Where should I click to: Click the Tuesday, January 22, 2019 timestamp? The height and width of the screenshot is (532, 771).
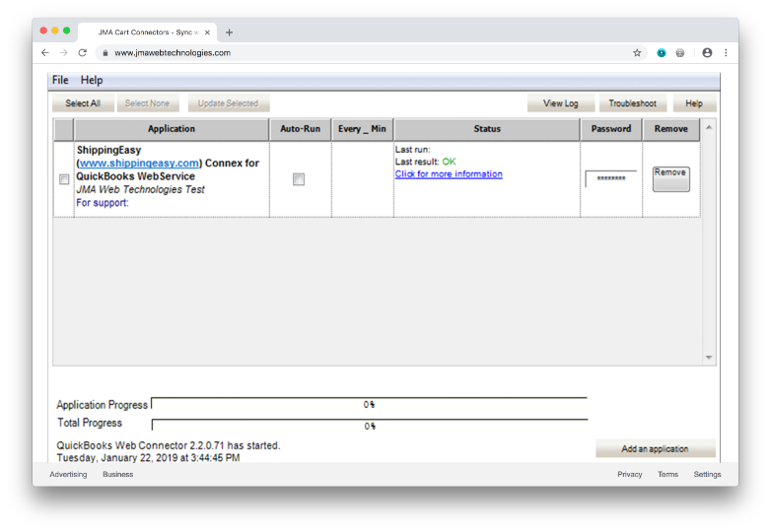point(148,458)
